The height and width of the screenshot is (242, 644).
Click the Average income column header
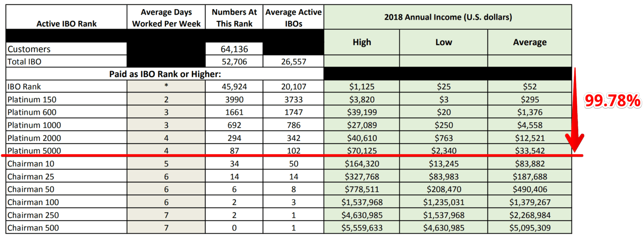(530, 42)
